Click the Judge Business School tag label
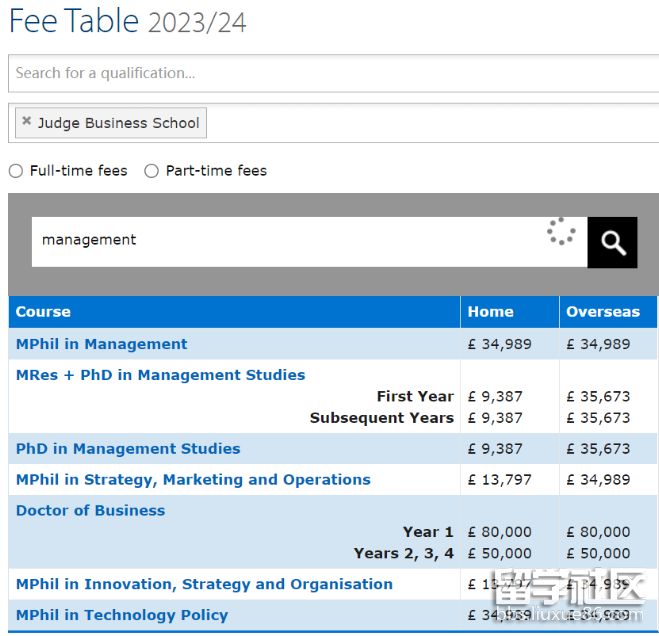Viewport: 659px width, 636px height. tap(118, 123)
